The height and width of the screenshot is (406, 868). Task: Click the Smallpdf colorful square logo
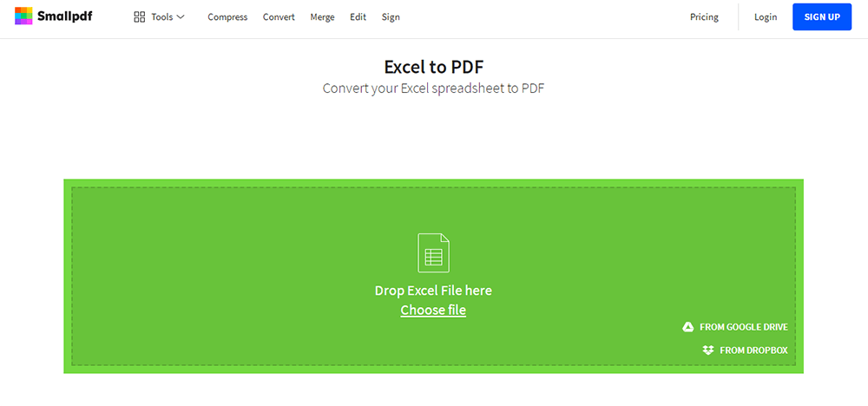pos(24,16)
